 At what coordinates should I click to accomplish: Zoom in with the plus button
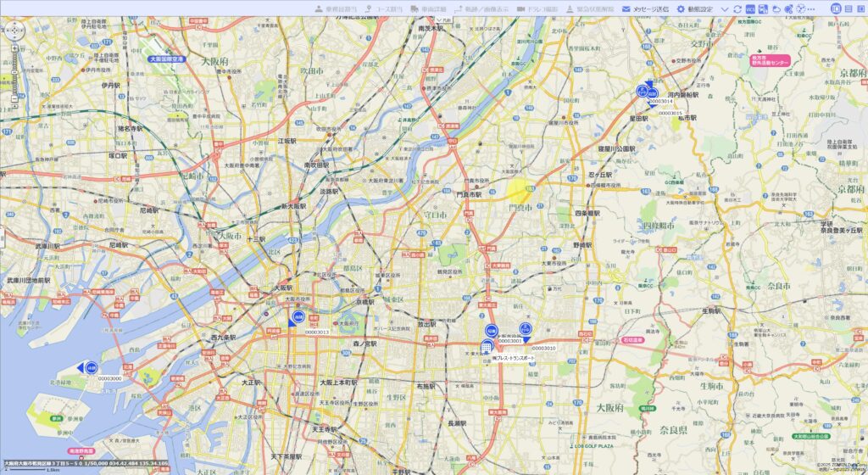pos(14,48)
